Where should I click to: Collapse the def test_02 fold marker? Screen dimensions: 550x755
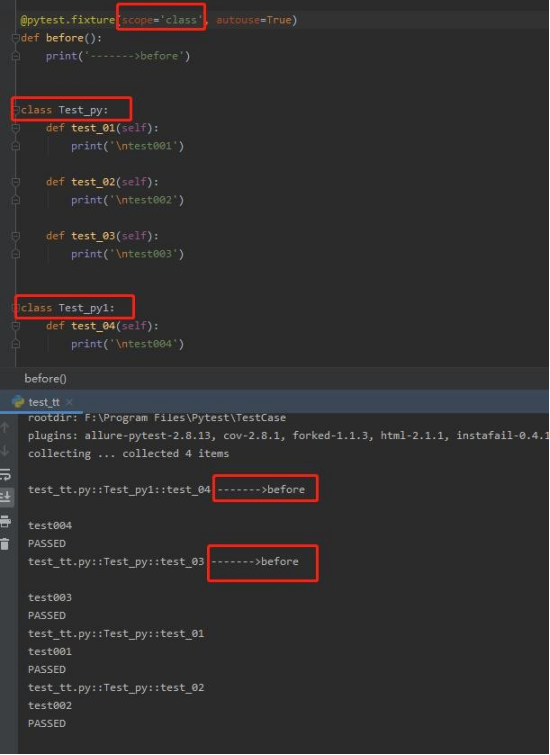(15, 182)
